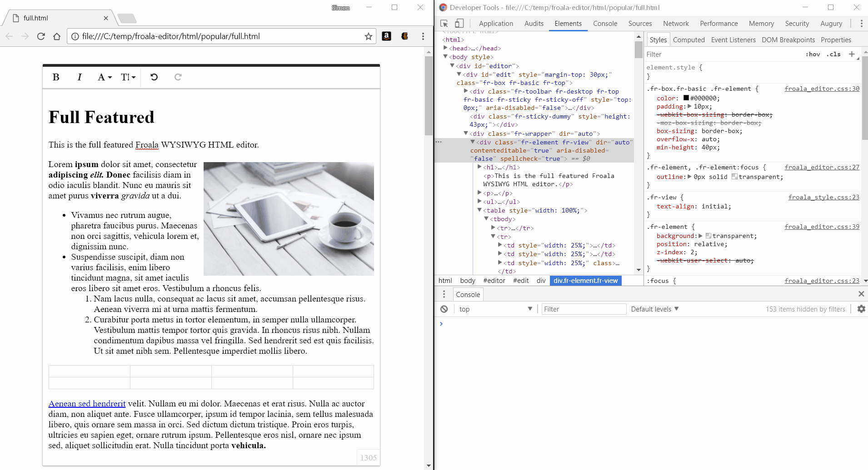
Task: Select #editor in the DOM breadcrumb
Action: pos(494,281)
